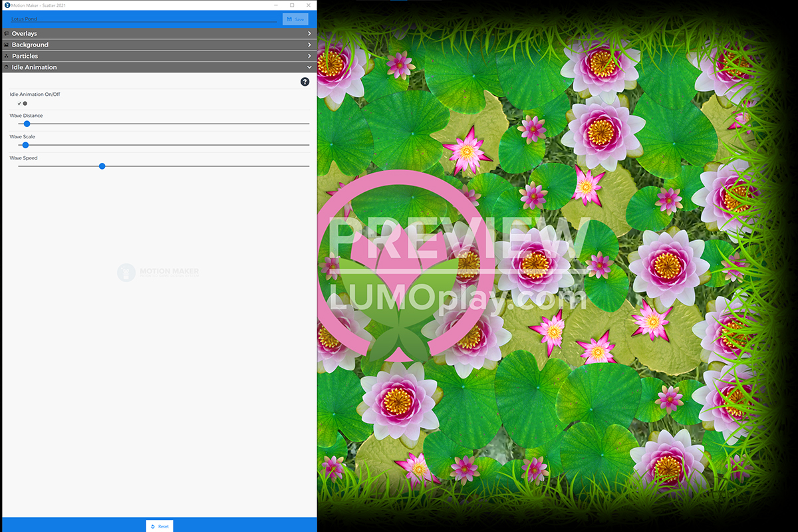Open the help question mark icon
This screenshot has width=798, height=532.
(305, 82)
